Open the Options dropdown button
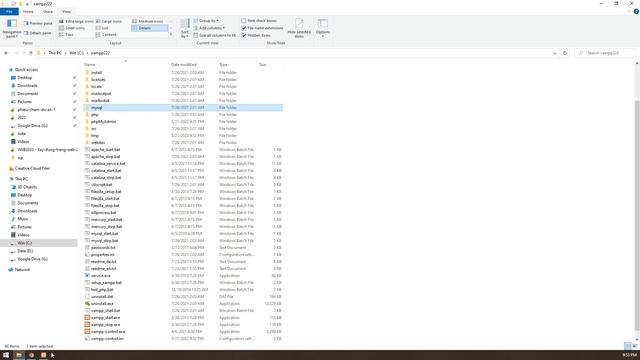This screenshot has width=640, height=360. 322,28
